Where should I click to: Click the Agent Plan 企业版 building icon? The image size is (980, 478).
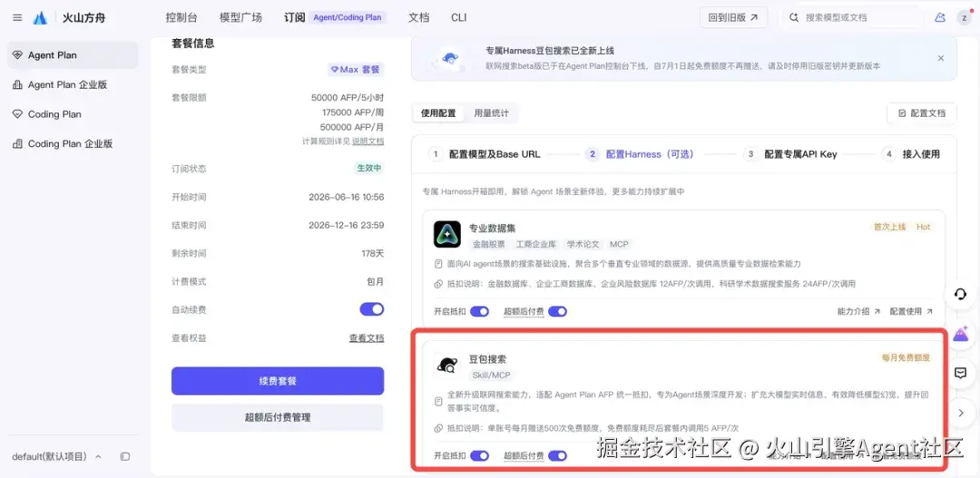tap(17, 84)
